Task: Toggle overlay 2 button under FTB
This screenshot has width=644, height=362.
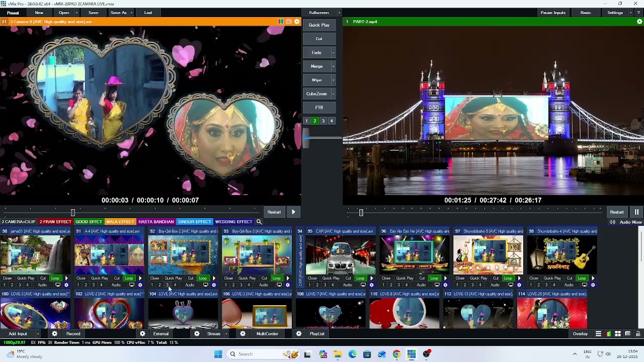Action: (x=315, y=121)
